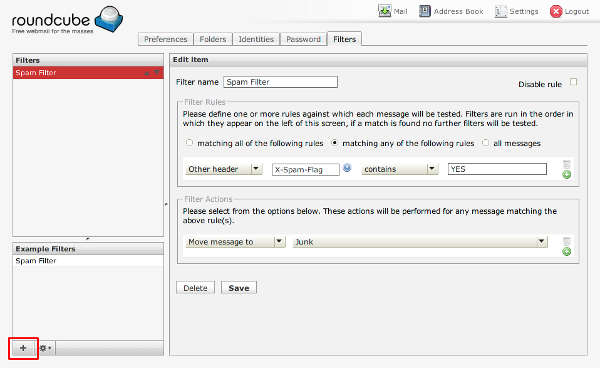
Task: Click the X-Spam-Flag header field
Action: [306, 169]
